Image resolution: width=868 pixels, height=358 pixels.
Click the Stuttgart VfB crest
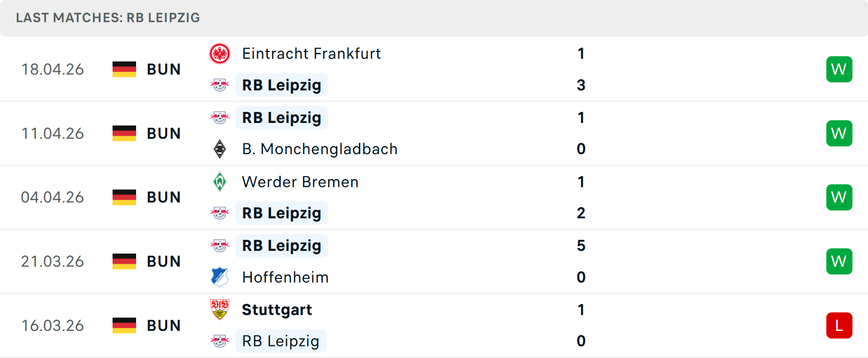[x=220, y=310]
